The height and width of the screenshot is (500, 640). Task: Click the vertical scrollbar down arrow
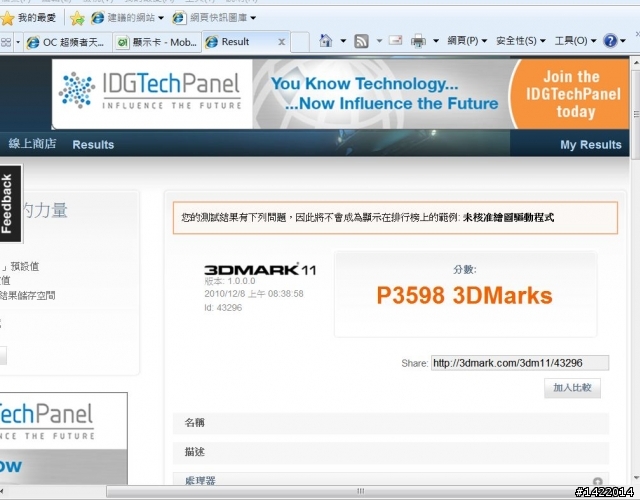pyautogui.click(x=636, y=478)
